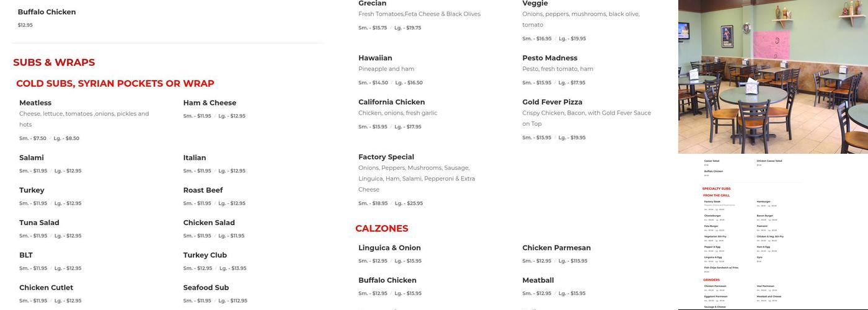Open the Seafood Sub item

coord(206,288)
